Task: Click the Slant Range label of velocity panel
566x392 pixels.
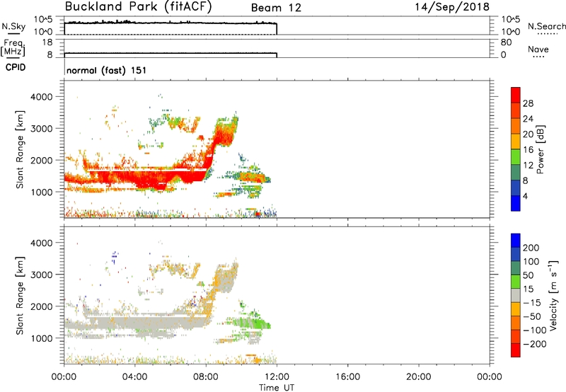Action: point(20,296)
